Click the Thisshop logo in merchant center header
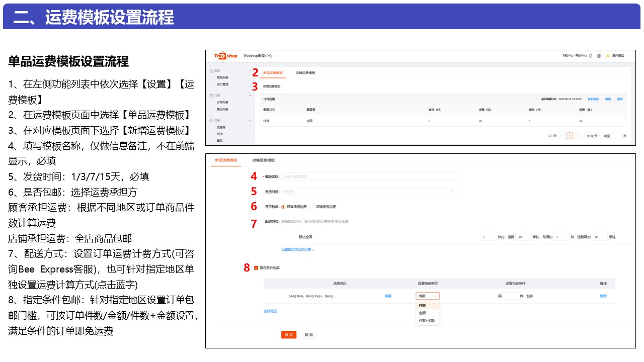 point(225,56)
